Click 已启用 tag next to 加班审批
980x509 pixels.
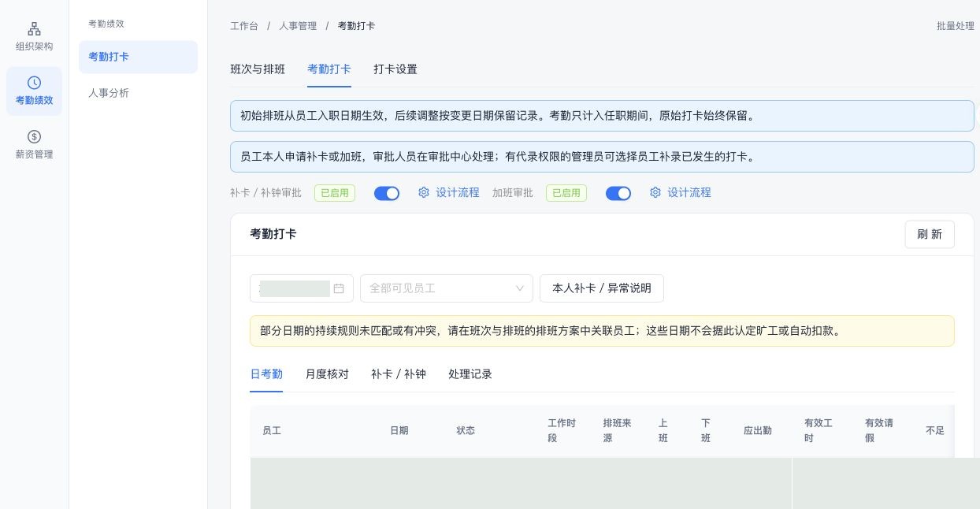coord(566,193)
